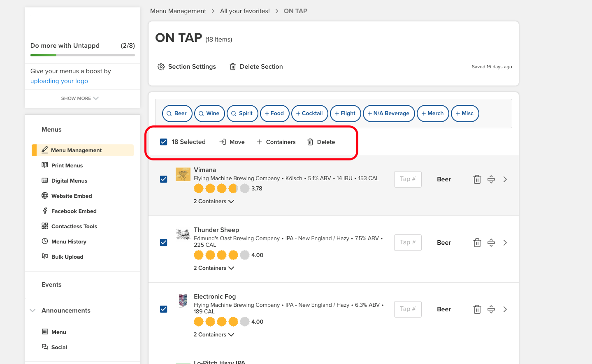The height and width of the screenshot is (364, 592).
Task: Uncheck the Vimana item checkbox
Action: [164, 179]
